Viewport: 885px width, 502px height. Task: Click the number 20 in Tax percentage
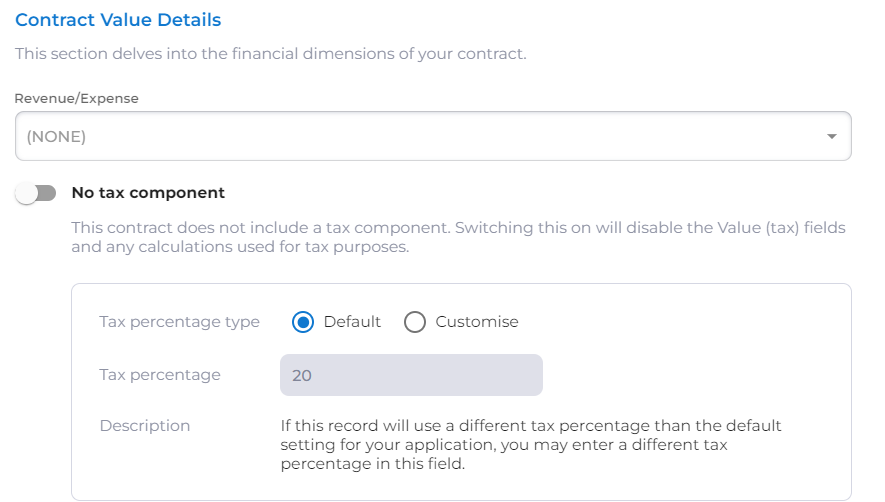point(301,376)
